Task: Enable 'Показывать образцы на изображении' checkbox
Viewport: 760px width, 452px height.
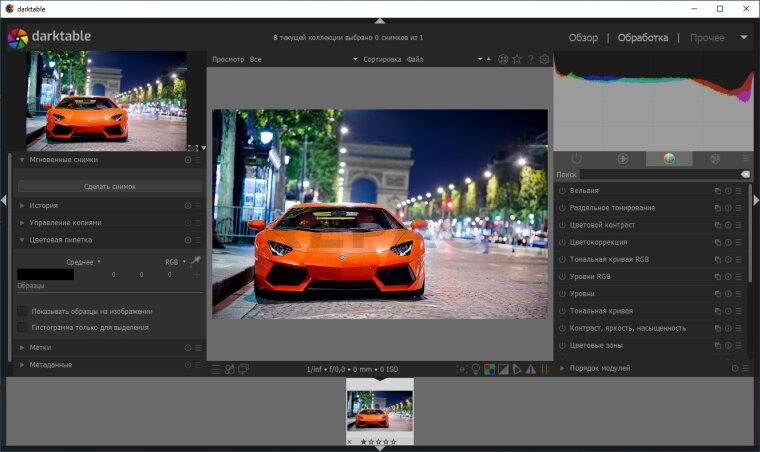Action: (x=23, y=311)
